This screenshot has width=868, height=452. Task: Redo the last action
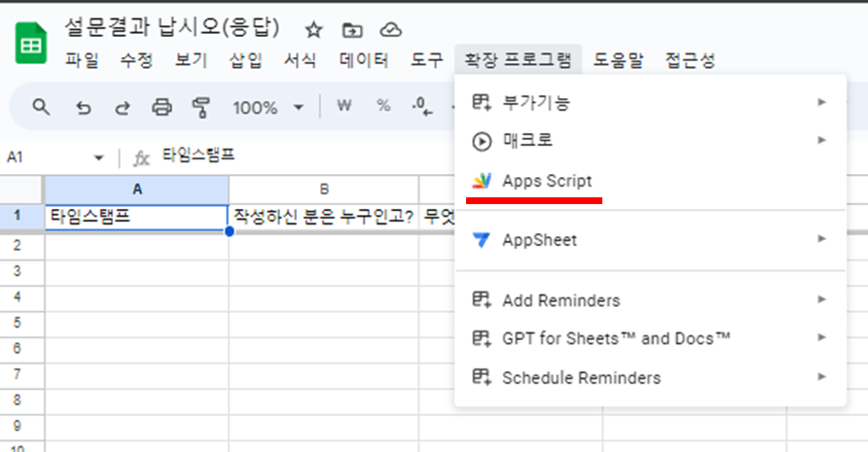pos(123,107)
